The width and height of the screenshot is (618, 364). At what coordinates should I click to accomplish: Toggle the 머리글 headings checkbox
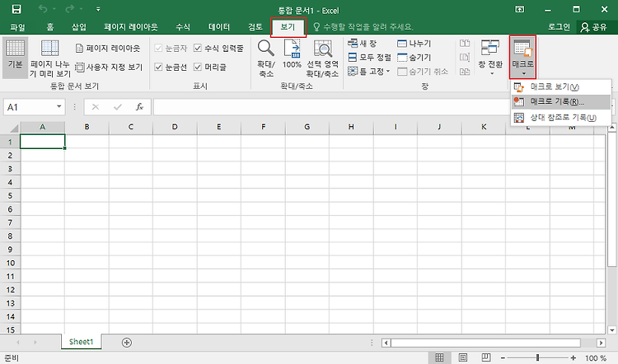coord(198,67)
